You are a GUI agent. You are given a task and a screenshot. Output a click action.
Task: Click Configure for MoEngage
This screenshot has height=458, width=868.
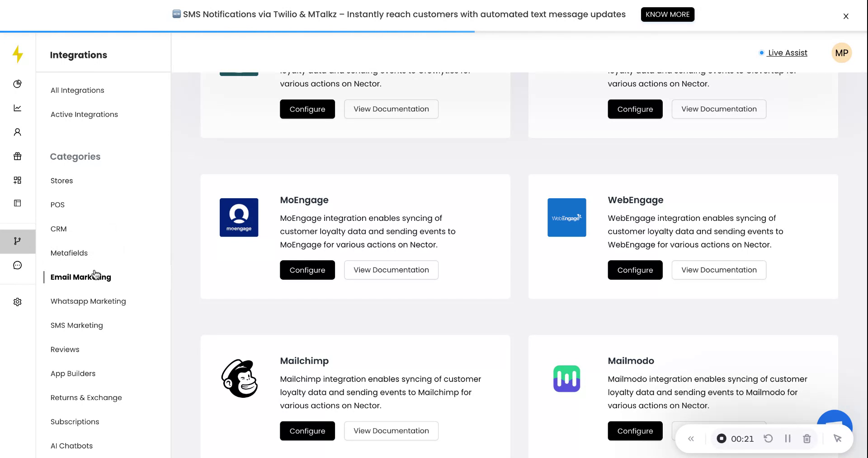(x=307, y=270)
